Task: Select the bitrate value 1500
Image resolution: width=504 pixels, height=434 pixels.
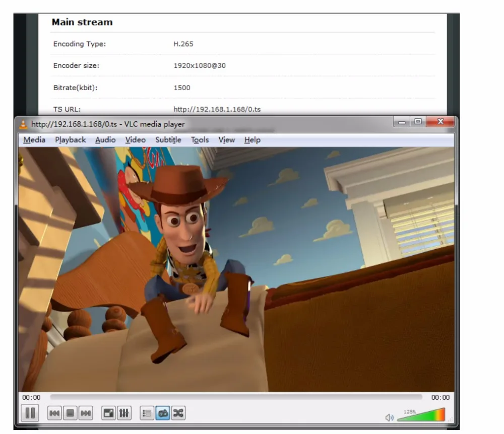Action: (x=182, y=88)
